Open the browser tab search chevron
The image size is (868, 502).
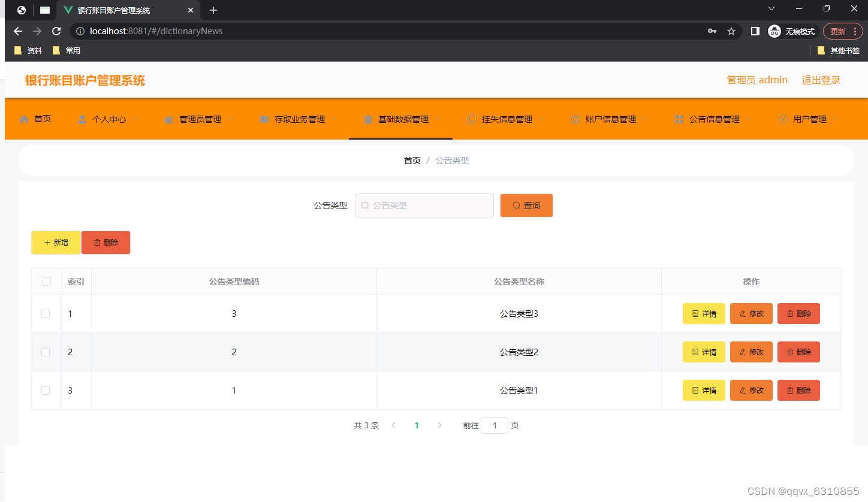(x=771, y=8)
